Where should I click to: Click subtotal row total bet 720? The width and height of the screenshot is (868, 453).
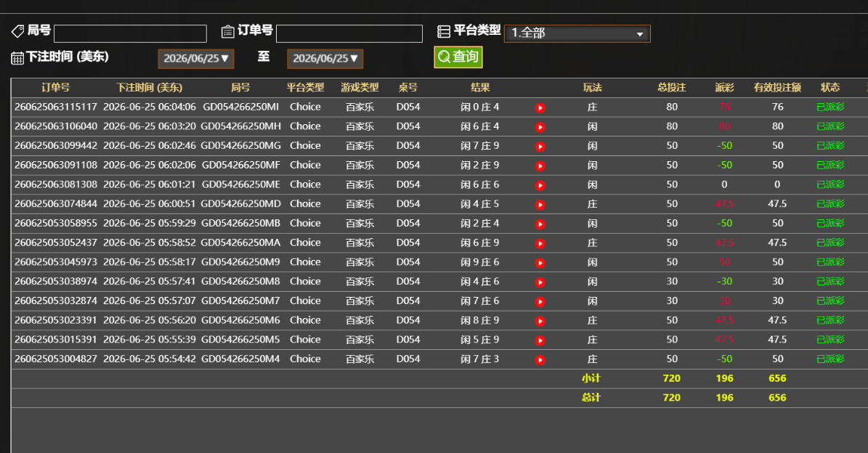click(671, 378)
